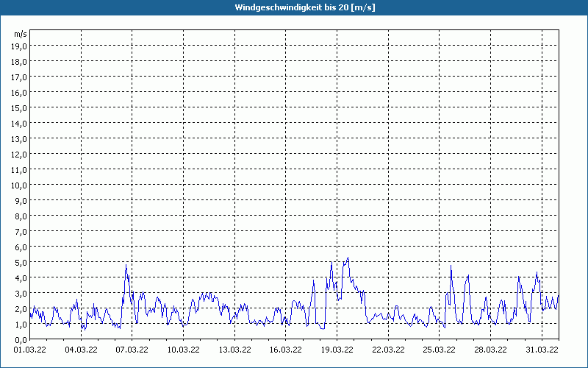The image size is (588, 368).
Task: Select the 0,0 axis value
Action: pos(21,339)
